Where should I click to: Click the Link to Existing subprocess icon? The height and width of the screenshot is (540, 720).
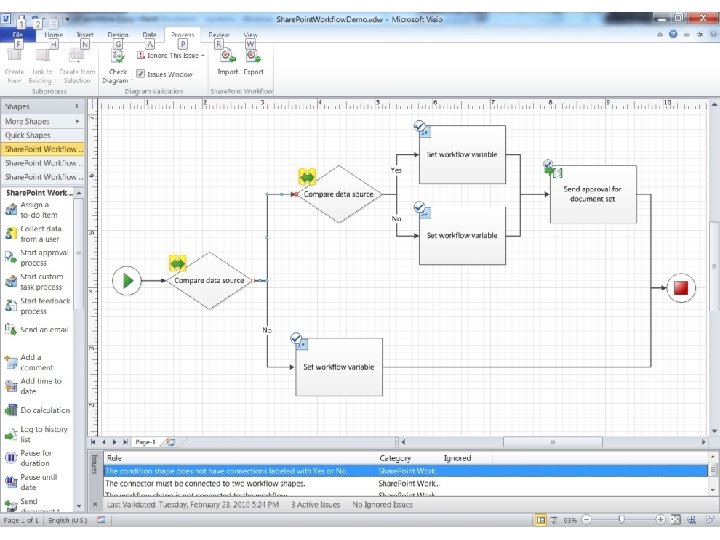[x=42, y=56]
